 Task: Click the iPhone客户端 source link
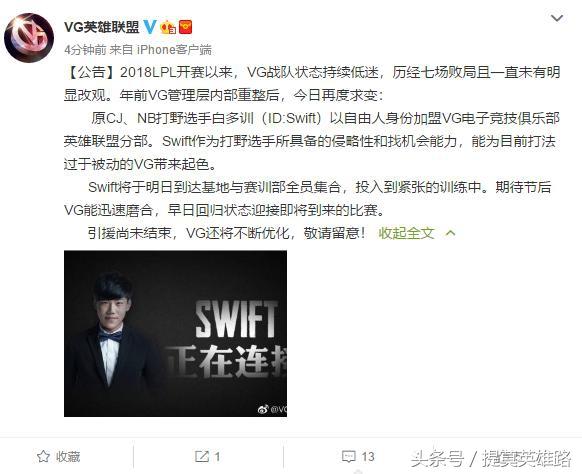click(174, 49)
